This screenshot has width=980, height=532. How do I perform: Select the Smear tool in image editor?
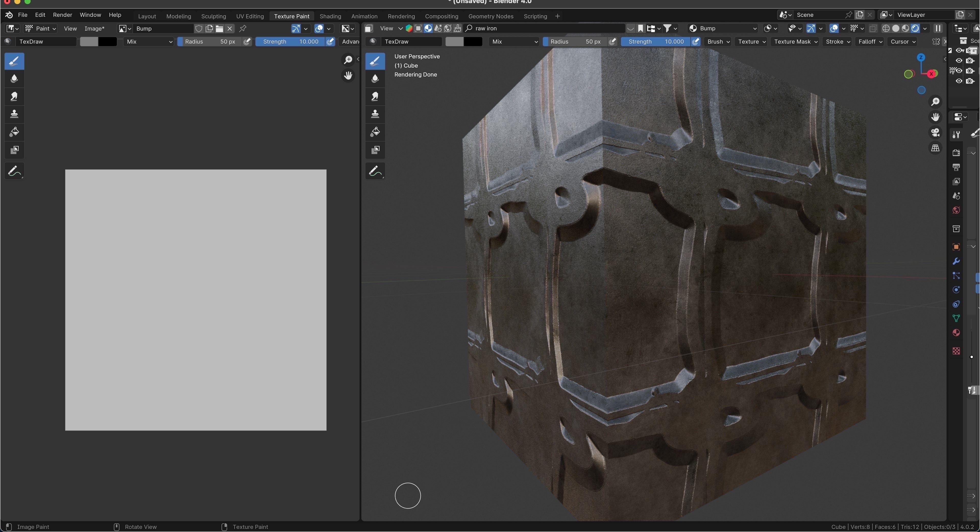tap(15, 96)
